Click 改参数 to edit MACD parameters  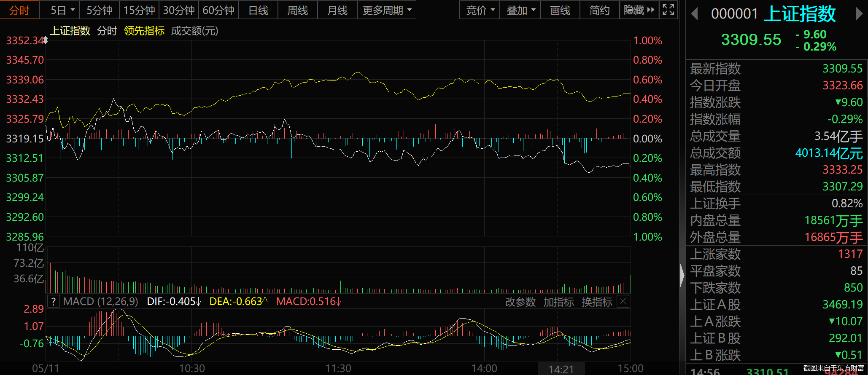click(520, 302)
